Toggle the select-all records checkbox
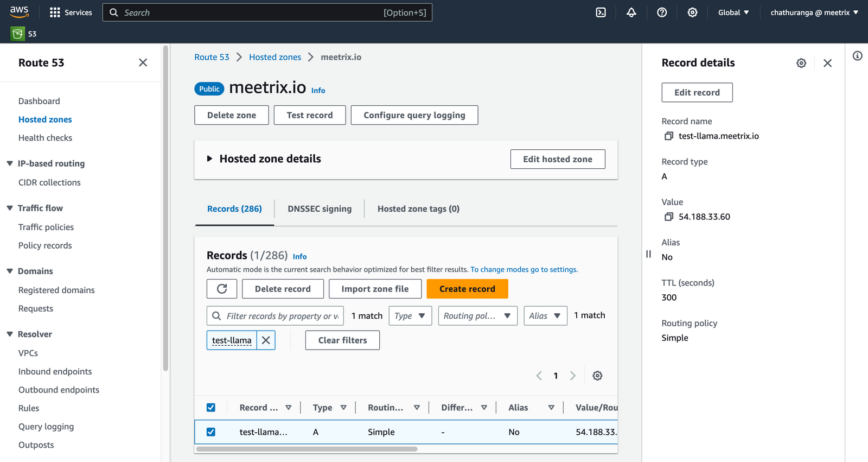This screenshot has height=462, width=868. 211,408
